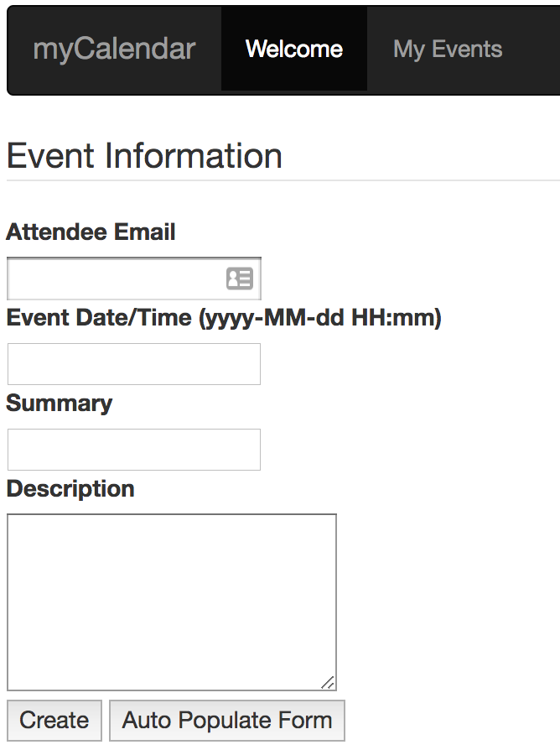This screenshot has width=560, height=750.
Task: Switch to the Welcome tab
Action: coord(294,49)
